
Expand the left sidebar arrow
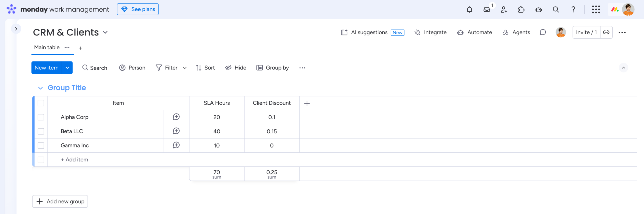tap(16, 29)
